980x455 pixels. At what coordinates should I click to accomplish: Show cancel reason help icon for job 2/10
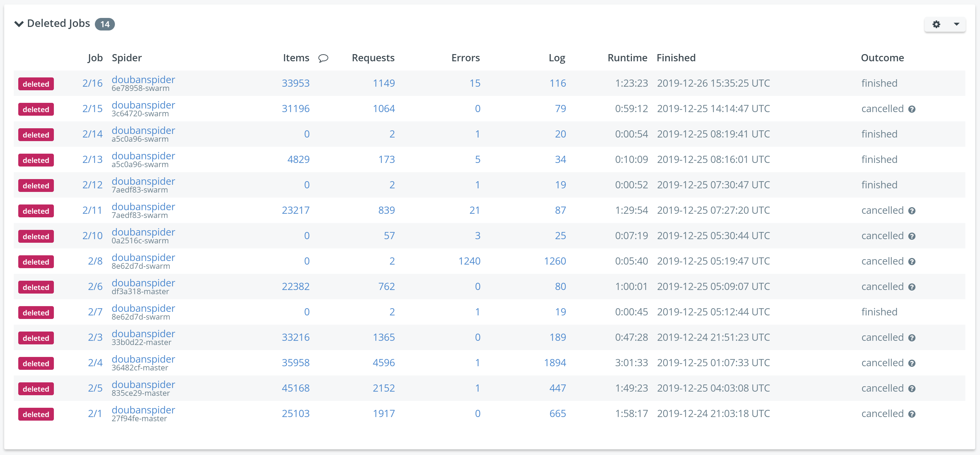912,236
